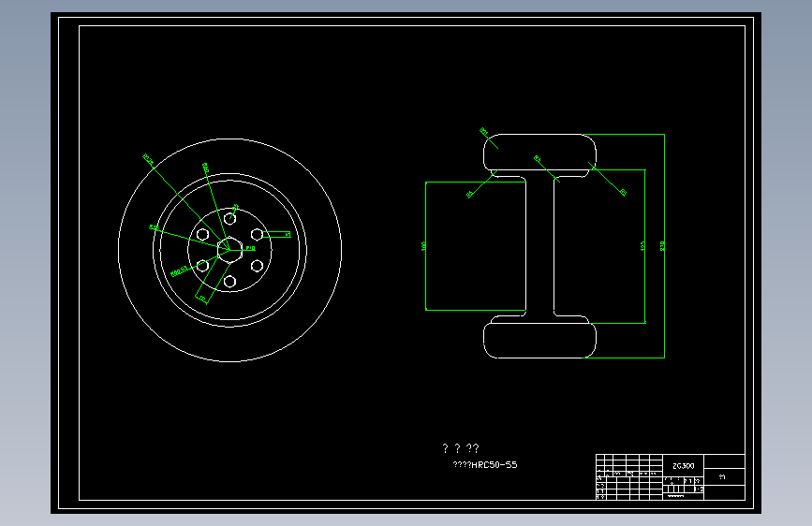Select the R82.63 radius dimension label
812x526 pixels.
pyautogui.click(x=179, y=270)
